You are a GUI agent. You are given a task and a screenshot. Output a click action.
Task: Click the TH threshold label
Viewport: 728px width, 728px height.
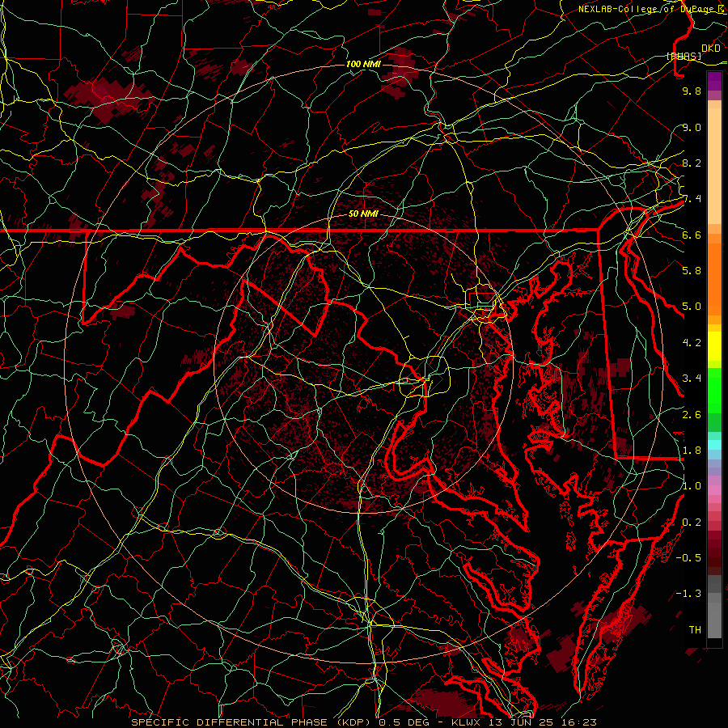[695, 630]
